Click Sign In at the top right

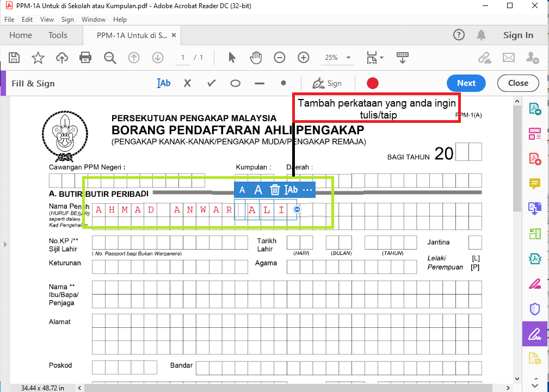[518, 35]
